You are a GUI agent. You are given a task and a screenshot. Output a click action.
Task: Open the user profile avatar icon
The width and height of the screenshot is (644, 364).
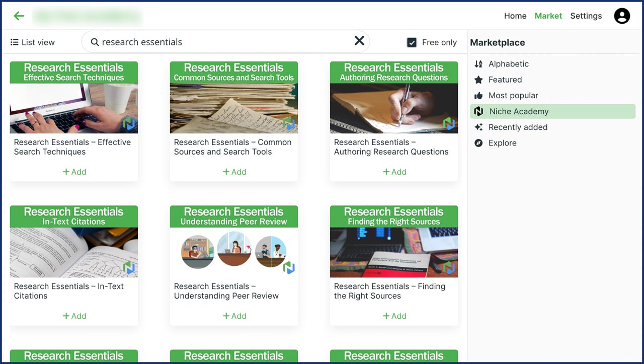click(x=622, y=16)
